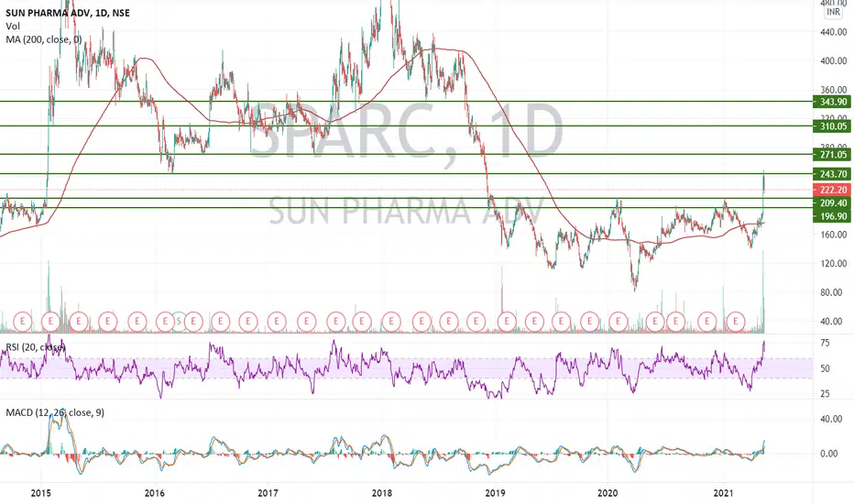Click the 2017 label on time axis

(268, 493)
